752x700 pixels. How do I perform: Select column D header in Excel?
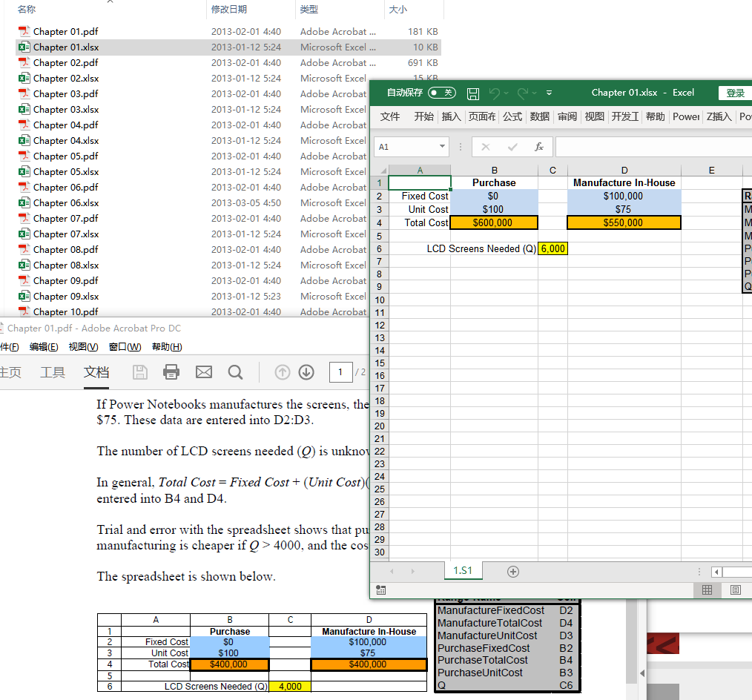click(624, 171)
